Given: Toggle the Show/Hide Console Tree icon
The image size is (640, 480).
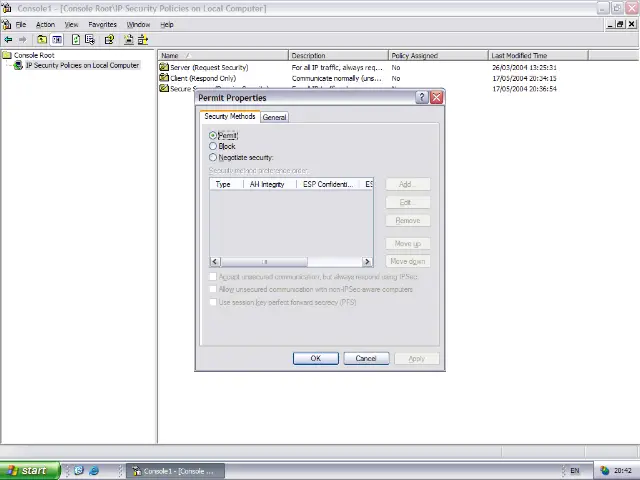Looking at the screenshot, I should click(58, 40).
